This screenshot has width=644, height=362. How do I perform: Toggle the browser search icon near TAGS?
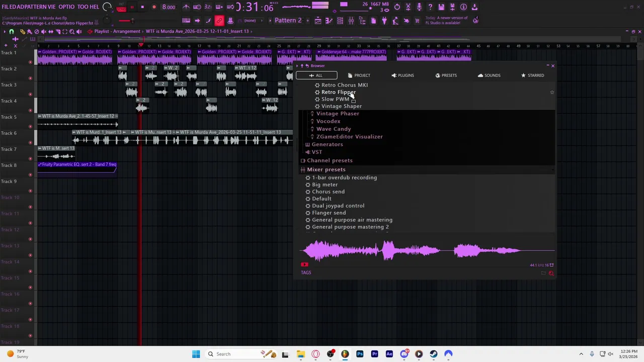tap(551, 273)
